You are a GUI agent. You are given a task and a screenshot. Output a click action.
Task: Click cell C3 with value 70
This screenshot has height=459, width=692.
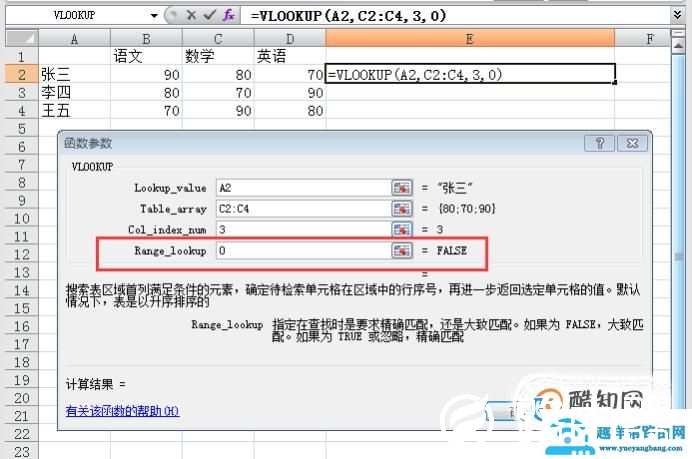218,92
